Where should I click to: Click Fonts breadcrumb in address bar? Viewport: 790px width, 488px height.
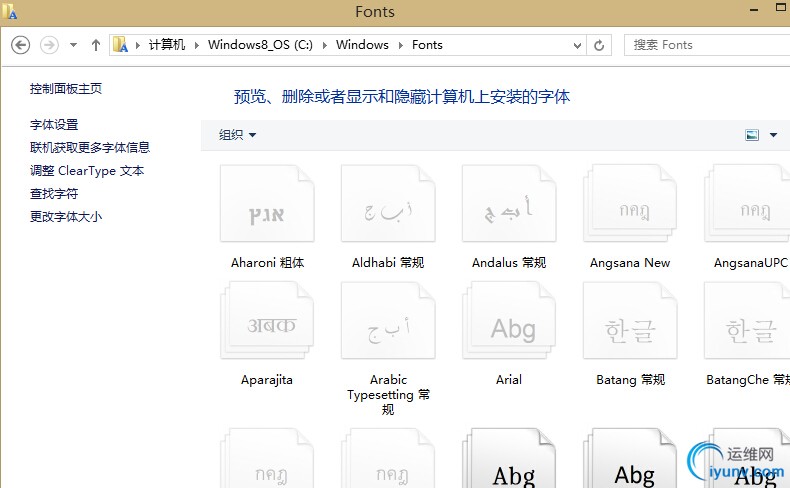(x=427, y=45)
